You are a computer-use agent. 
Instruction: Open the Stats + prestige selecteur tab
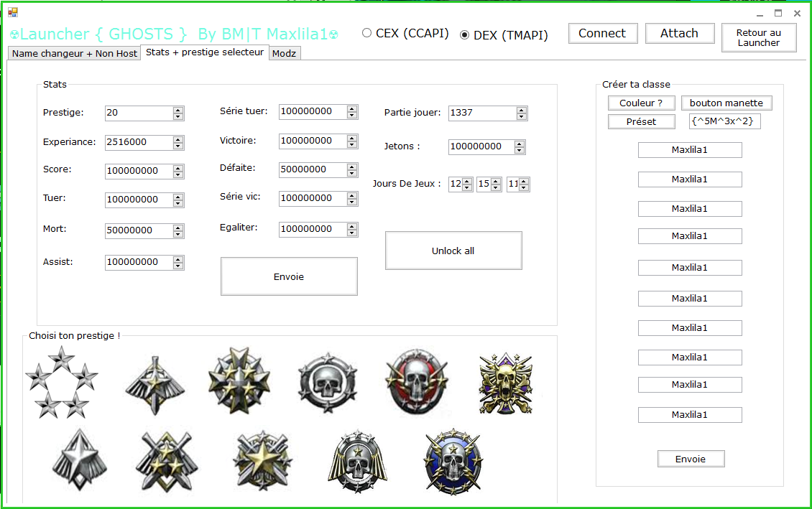(x=205, y=52)
